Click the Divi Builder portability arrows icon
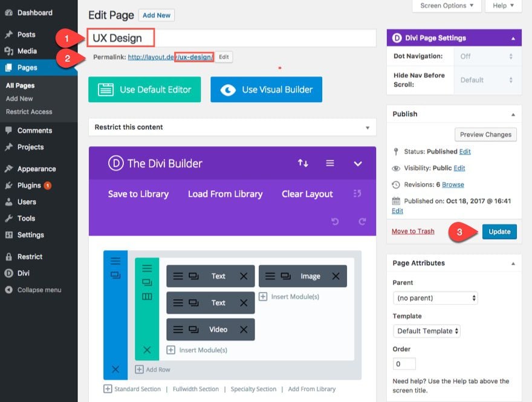The height and width of the screenshot is (402, 532). tap(303, 163)
